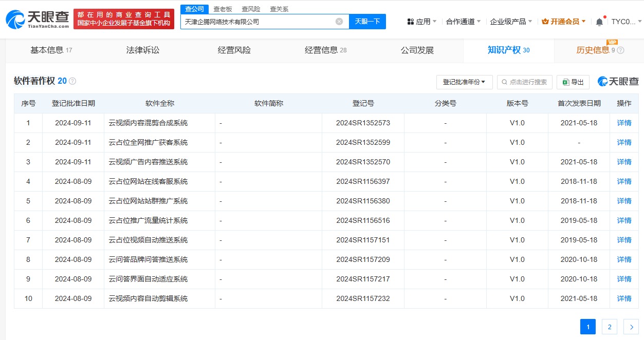
Task: Click the TianYanCha logo at top left
Action: (x=37, y=20)
